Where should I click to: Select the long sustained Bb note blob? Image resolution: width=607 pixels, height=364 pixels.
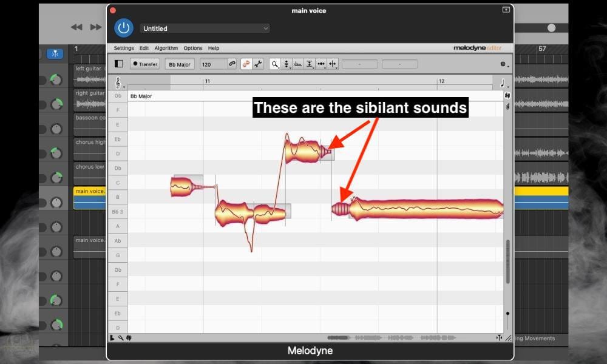(x=426, y=209)
